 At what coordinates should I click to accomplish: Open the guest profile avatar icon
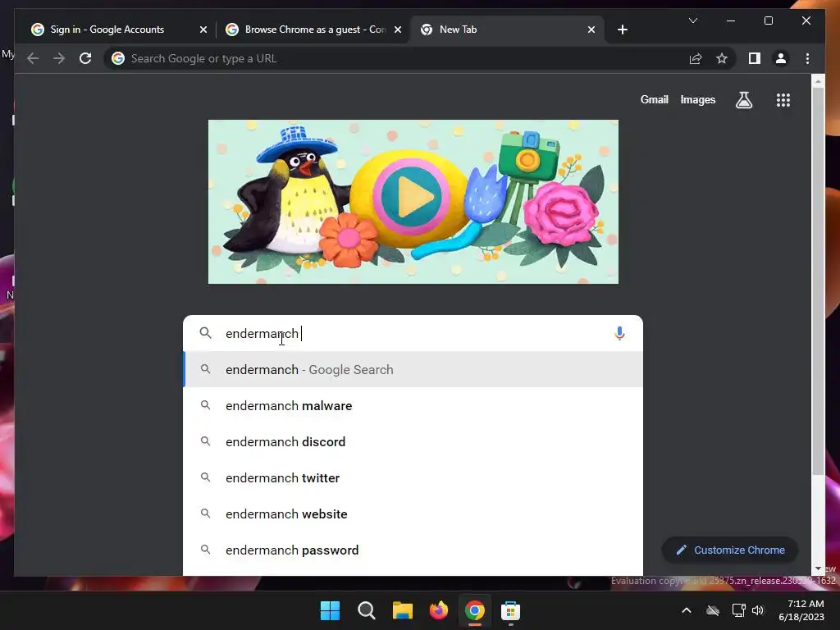pyautogui.click(x=781, y=58)
